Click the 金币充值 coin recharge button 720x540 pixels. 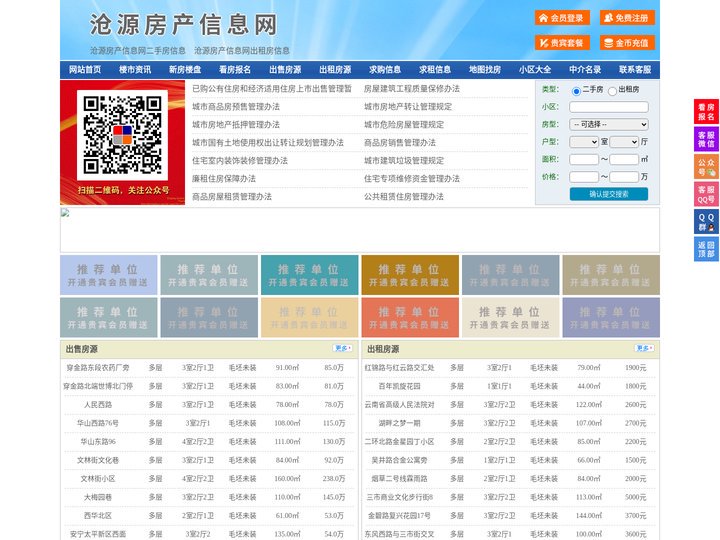(x=627, y=43)
